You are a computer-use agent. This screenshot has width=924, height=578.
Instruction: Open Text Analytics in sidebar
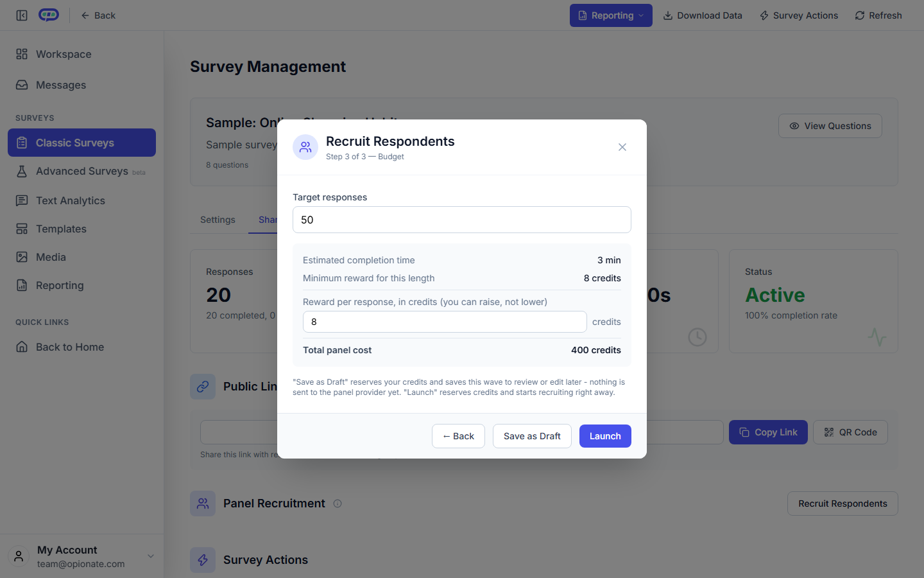(x=82, y=200)
